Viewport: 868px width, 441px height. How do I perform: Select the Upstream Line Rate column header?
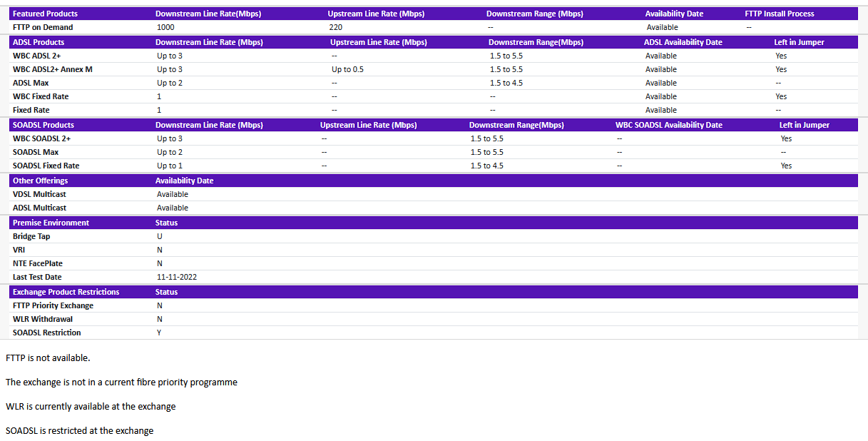(x=375, y=13)
